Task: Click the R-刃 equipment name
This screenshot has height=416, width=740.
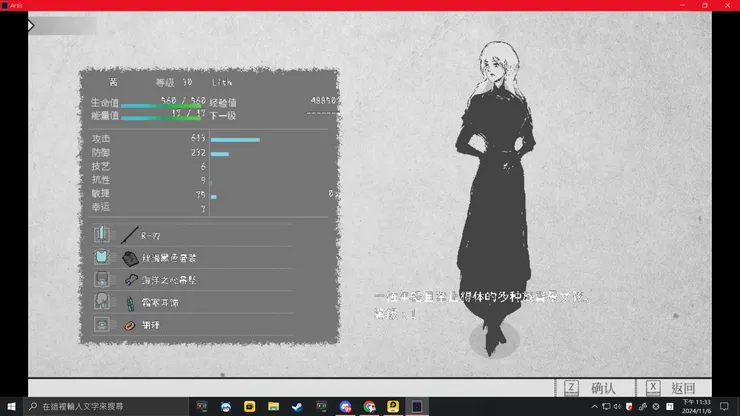Action: point(151,236)
